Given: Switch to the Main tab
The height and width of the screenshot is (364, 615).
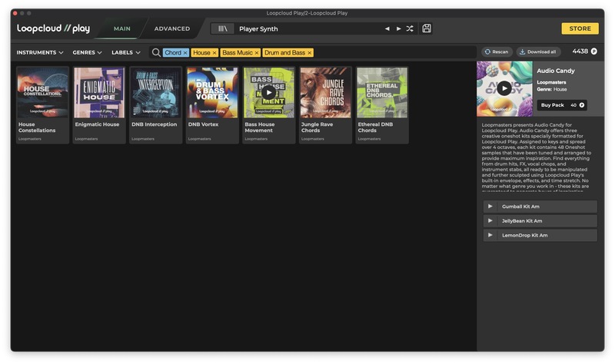Looking at the screenshot, I should (122, 28).
